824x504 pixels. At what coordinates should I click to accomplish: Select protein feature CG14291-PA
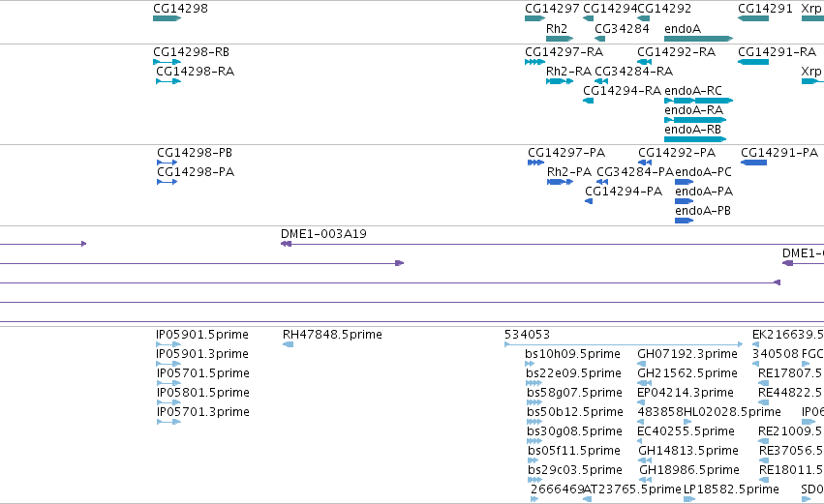click(753, 163)
